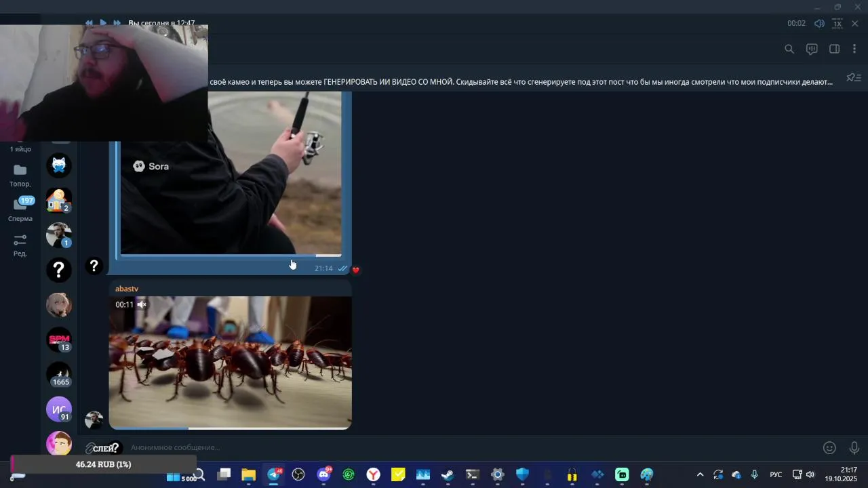This screenshot has height=488, width=868.
Task: Change playback speed with the 1X button
Action: [837, 24]
